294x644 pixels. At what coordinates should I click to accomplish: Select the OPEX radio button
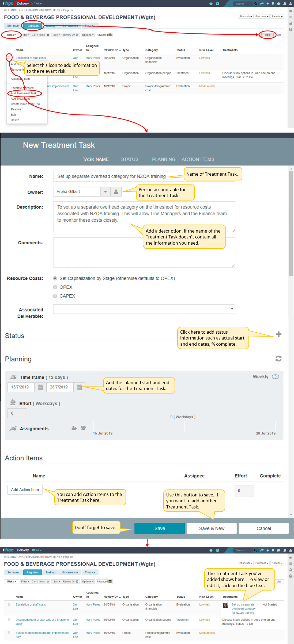55,287
